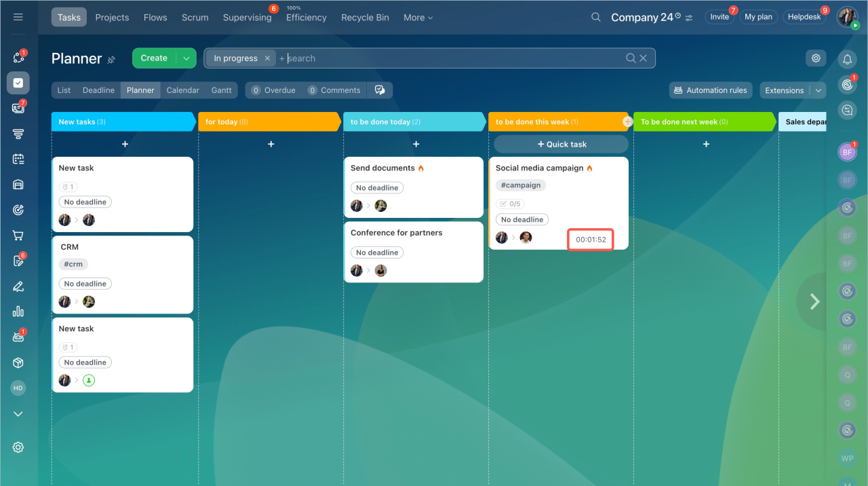Open the copilot chat icon in right panel
The image size is (868, 486).
pos(847,110)
